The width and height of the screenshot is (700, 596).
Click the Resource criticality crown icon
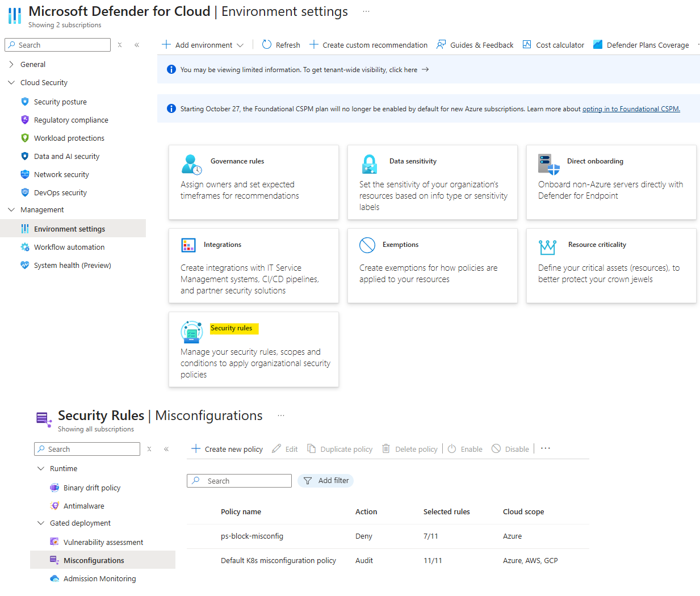[548, 247]
